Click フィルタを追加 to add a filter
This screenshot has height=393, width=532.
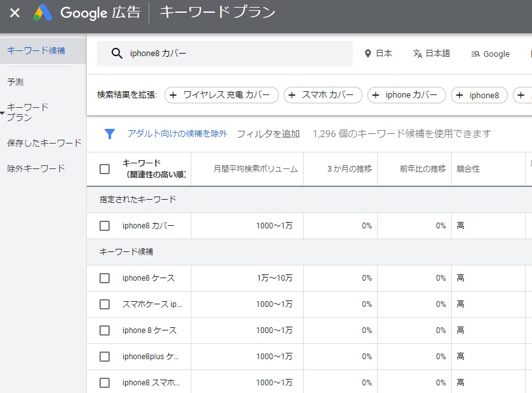pyautogui.click(x=268, y=134)
